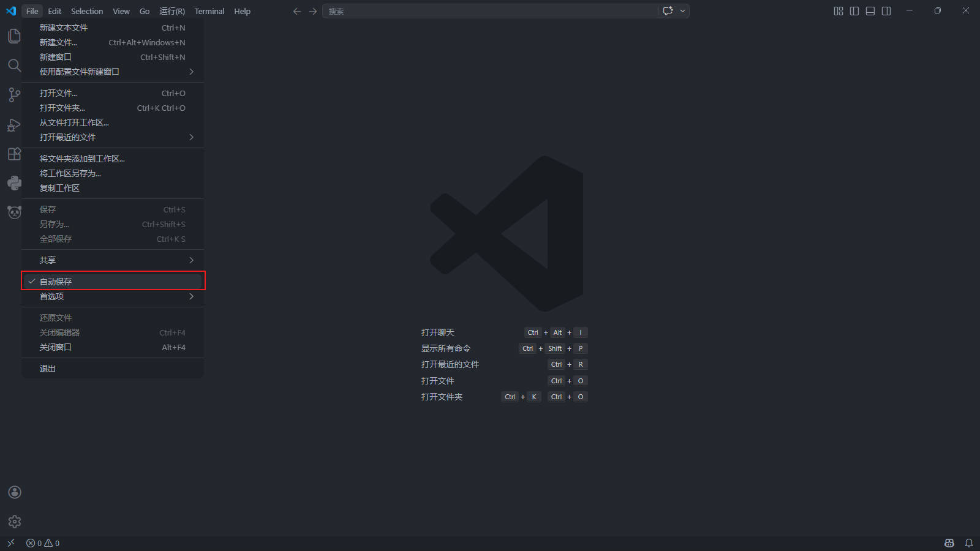The width and height of the screenshot is (980, 551).
Task: Open the chat dropdown arrow in title bar
Action: pyautogui.click(x=682, y=11)
